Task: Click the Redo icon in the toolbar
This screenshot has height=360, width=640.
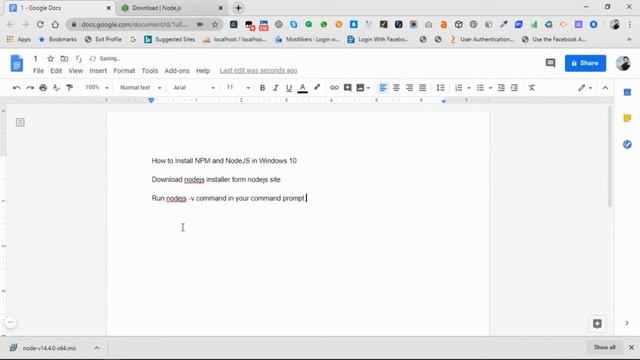Action: click(x=30, y=88)
